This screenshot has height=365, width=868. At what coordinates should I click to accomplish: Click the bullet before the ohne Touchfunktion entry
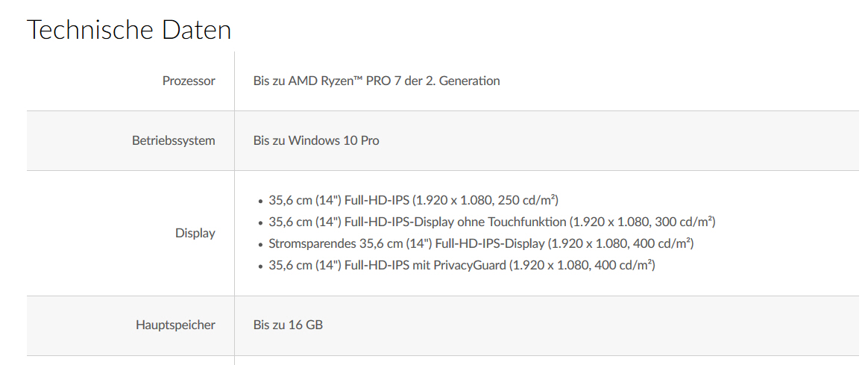[260, 222]
